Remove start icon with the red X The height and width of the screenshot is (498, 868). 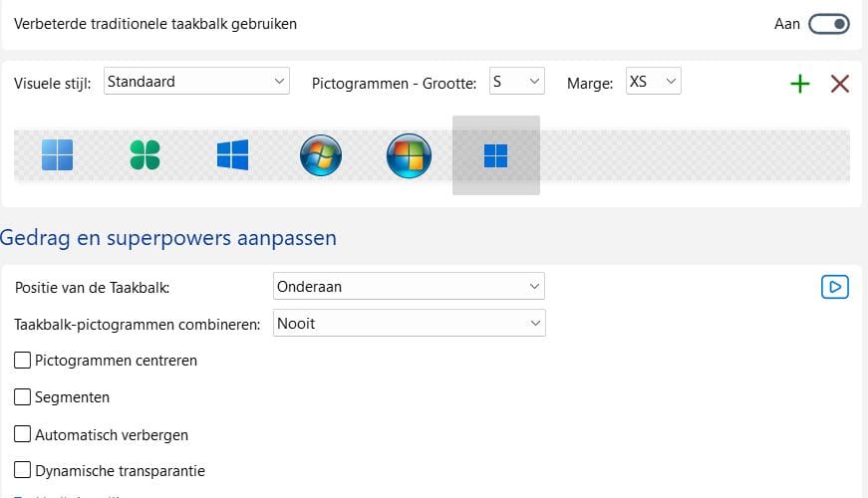coord(840,84)
